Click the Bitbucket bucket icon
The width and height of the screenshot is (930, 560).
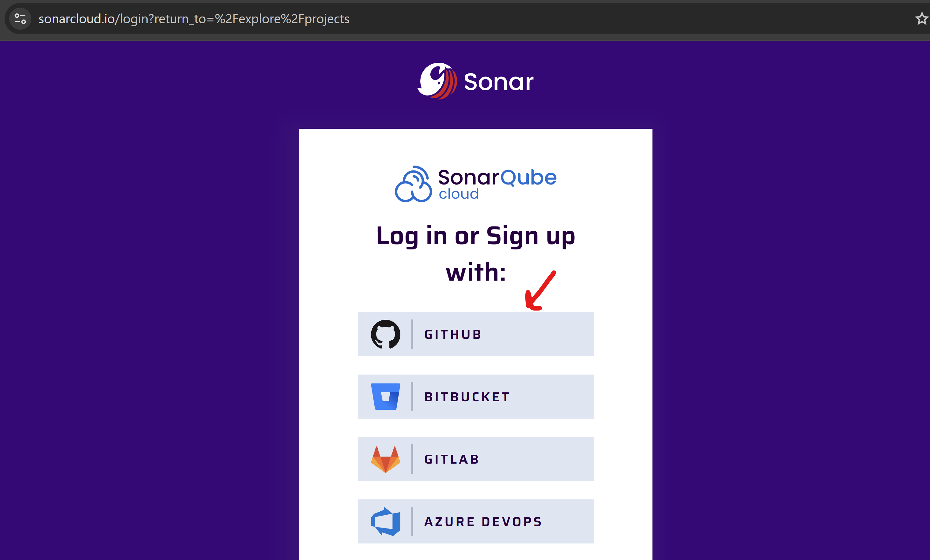tap(385, 396)
